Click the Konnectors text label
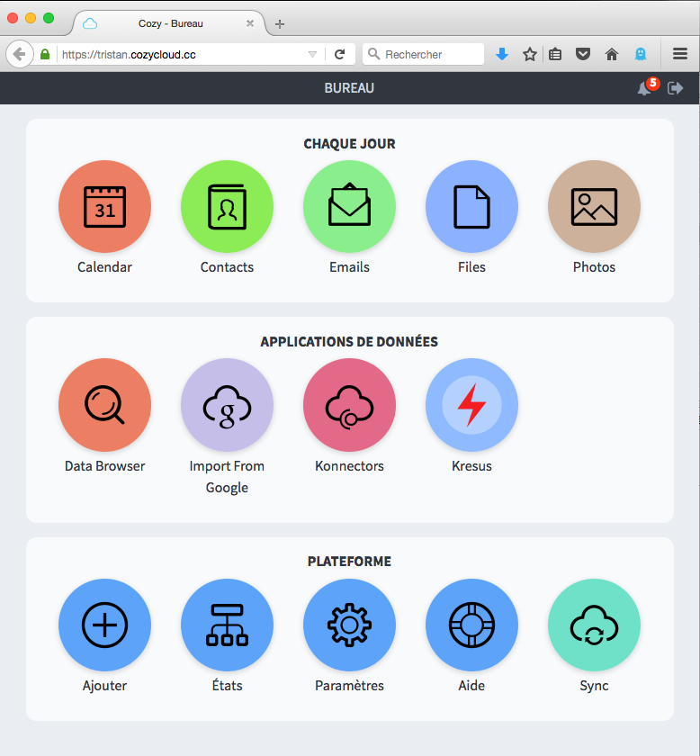Screen dimensions: 700x756 [x=349, y=466]
